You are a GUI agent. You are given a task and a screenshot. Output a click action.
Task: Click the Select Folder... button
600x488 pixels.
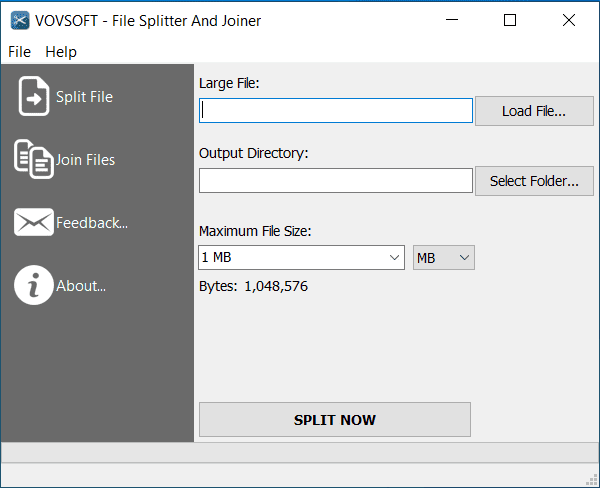[x=534, y=181]
